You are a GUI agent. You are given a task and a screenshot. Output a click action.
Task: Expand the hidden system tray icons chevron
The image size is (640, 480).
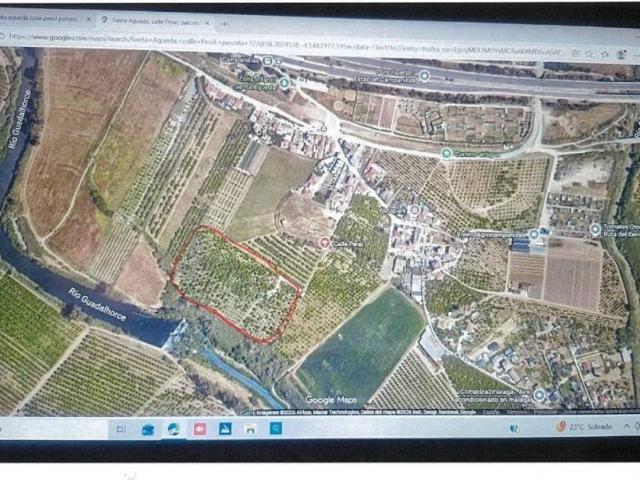(x=627, y=427)
